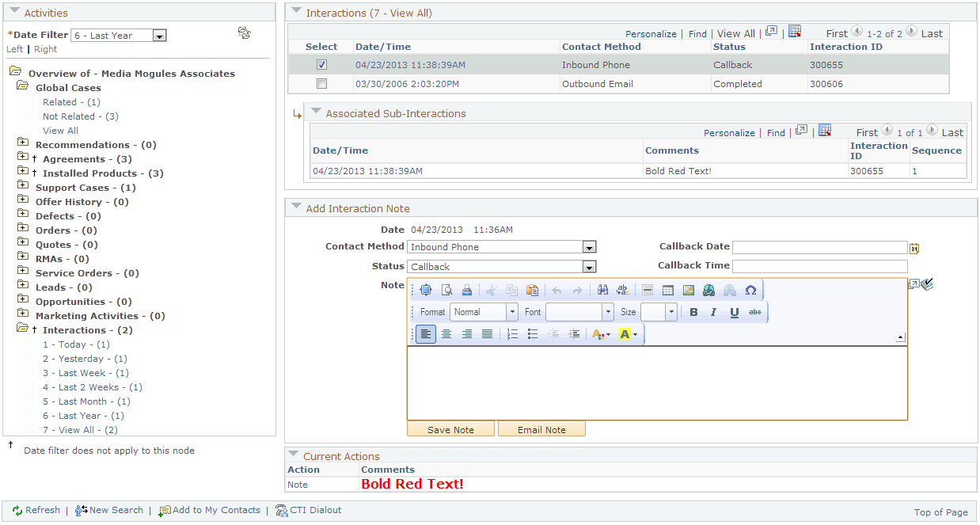
Task: Collapse the Add Interaction Note section
Action: tap(297, 207)
